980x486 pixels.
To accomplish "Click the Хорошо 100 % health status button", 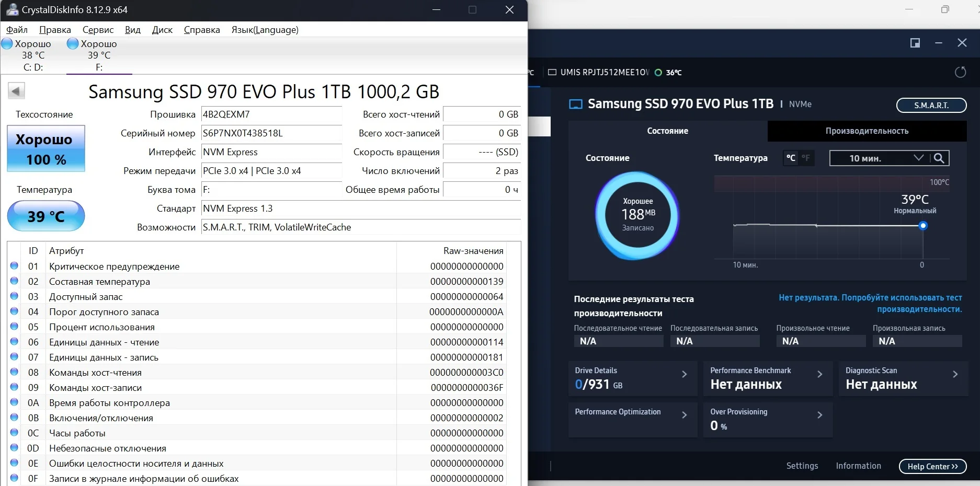I will click(46, 148).
